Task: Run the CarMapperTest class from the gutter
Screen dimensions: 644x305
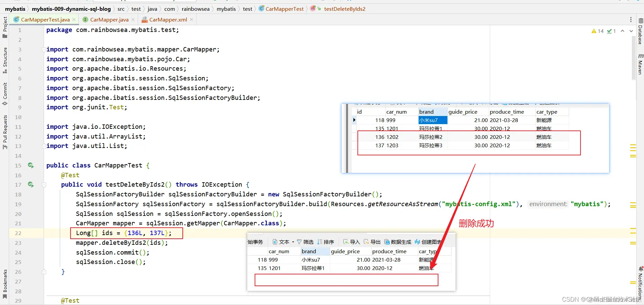Action: (31, 165)
